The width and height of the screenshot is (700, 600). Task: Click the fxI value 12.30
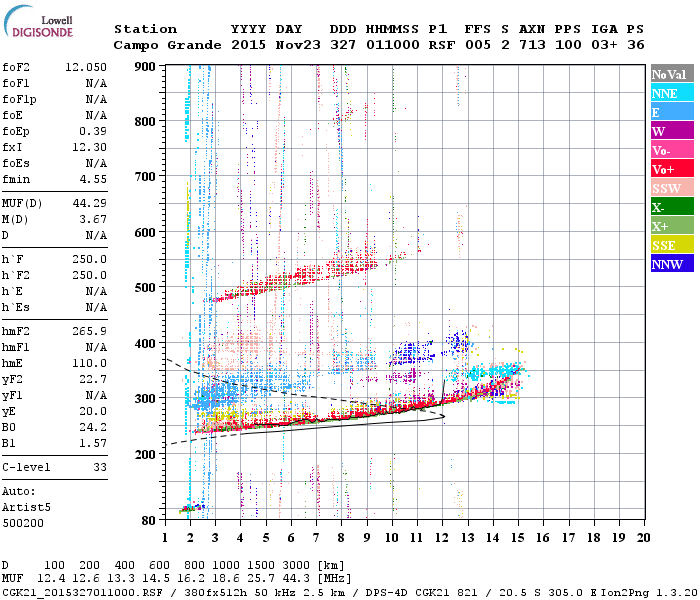click(89, 147)
